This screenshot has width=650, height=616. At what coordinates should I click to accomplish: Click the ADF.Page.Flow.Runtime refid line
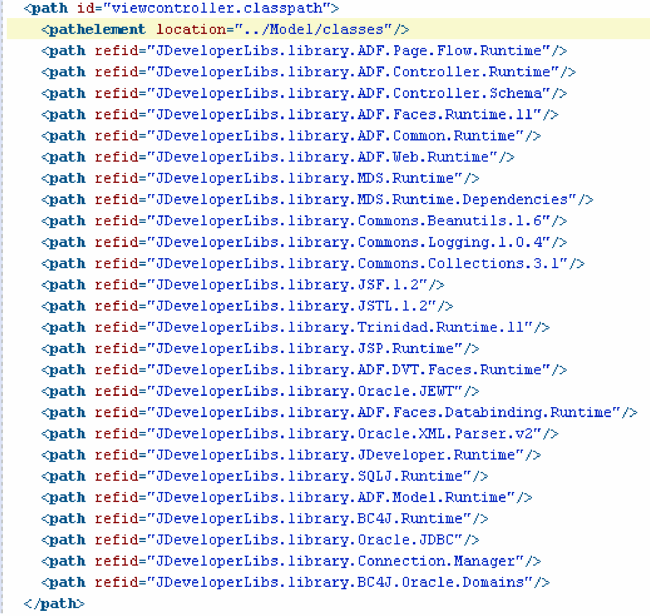tap(304, 51)
